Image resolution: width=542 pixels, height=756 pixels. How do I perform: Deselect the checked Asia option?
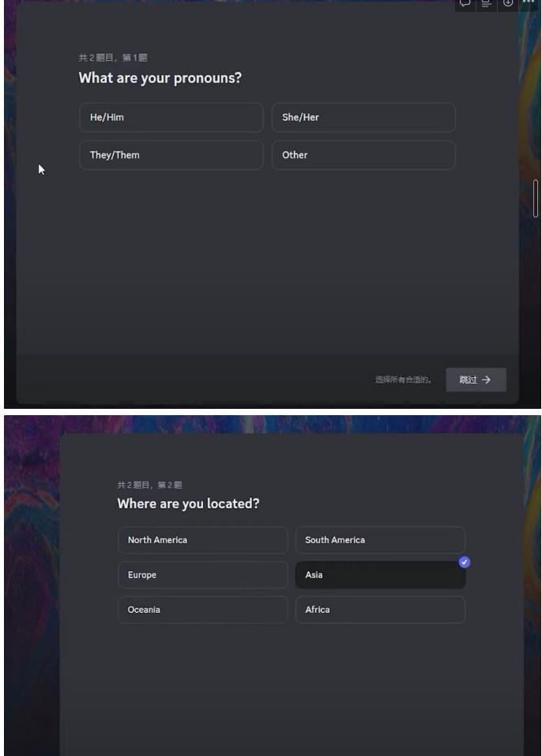tap(380, 575)
